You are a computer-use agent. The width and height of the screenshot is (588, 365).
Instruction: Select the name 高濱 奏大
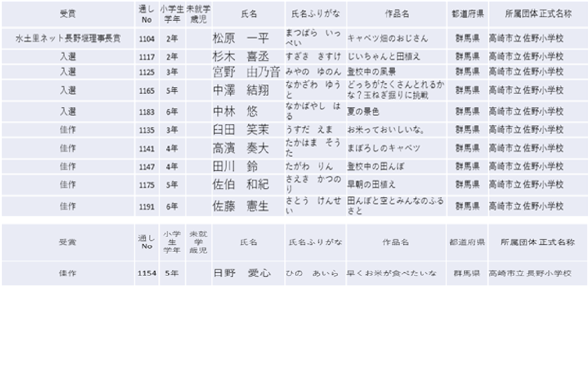click(241, 148)
